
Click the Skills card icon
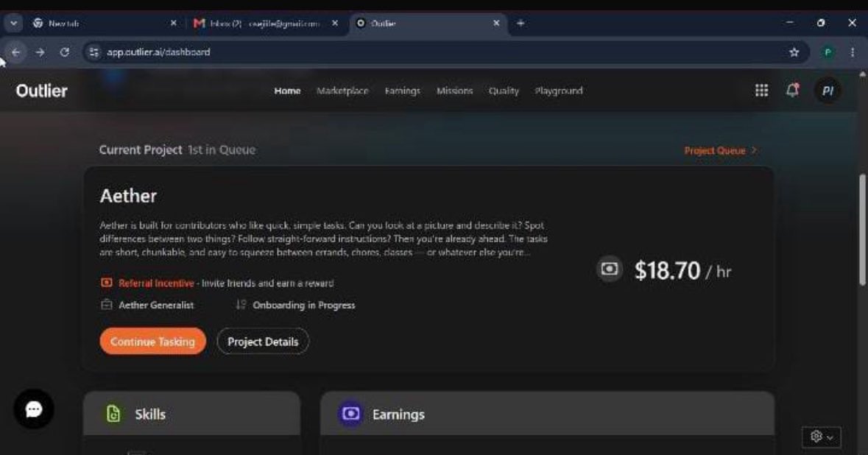pos(113,414)
